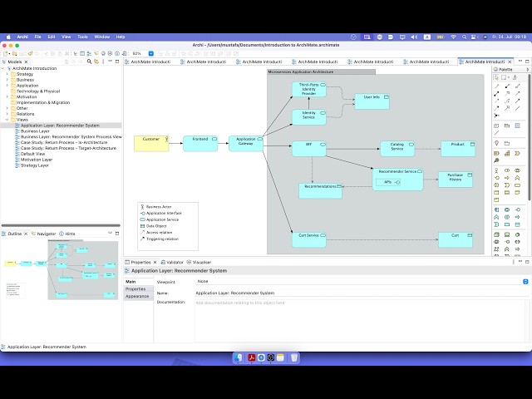Select the Business Object element in Palette
The image size is (532, 399).
pyautogui.click(x=496, y=192)
